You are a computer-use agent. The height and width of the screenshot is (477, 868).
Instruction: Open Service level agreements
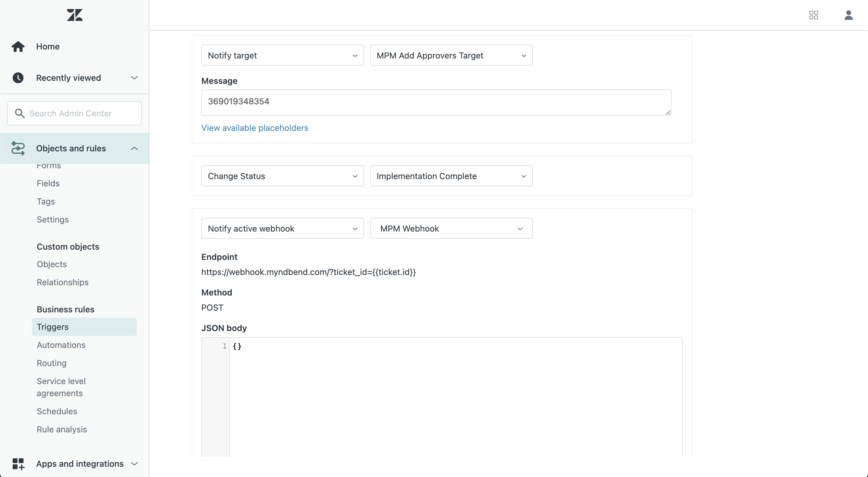click(x=61, y=387)
